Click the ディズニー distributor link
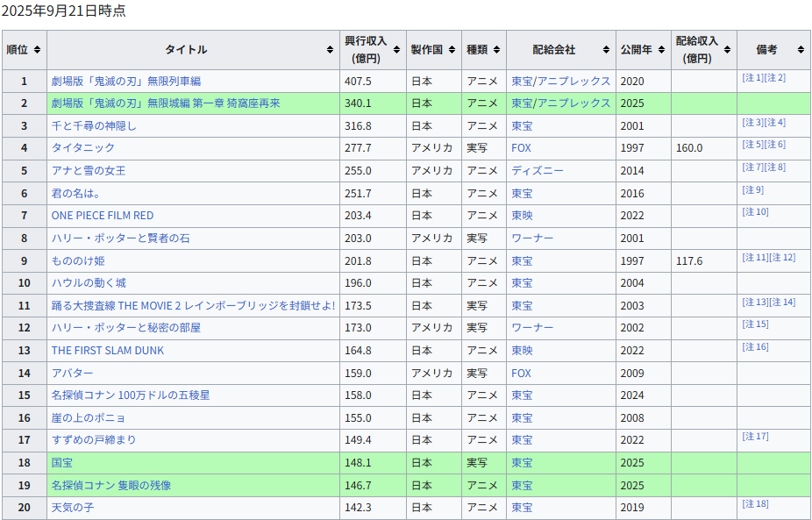Screen dimensions: 812x520 pos(538,171)
